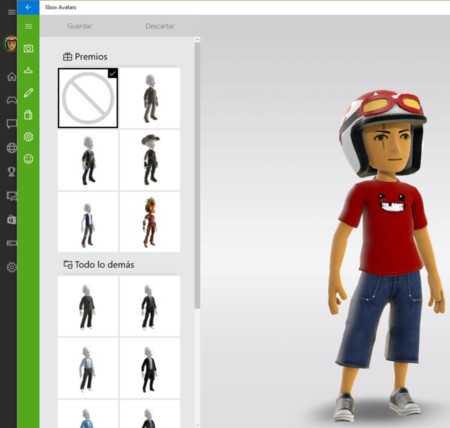Click the outfit list scrollbar up arrow
This screenshot has height=428, width=450.
(197, 39)
